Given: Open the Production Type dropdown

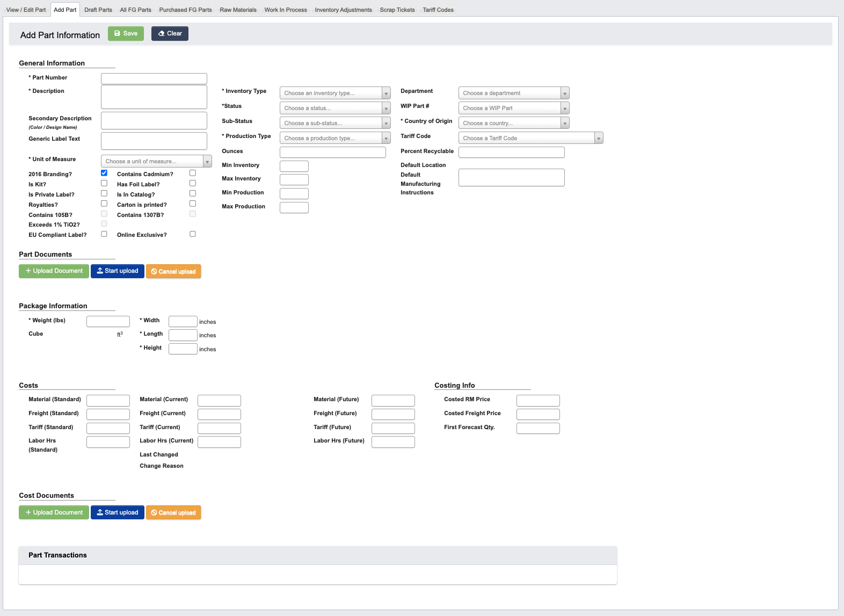Looking at the screenshot, I should 335,138.
